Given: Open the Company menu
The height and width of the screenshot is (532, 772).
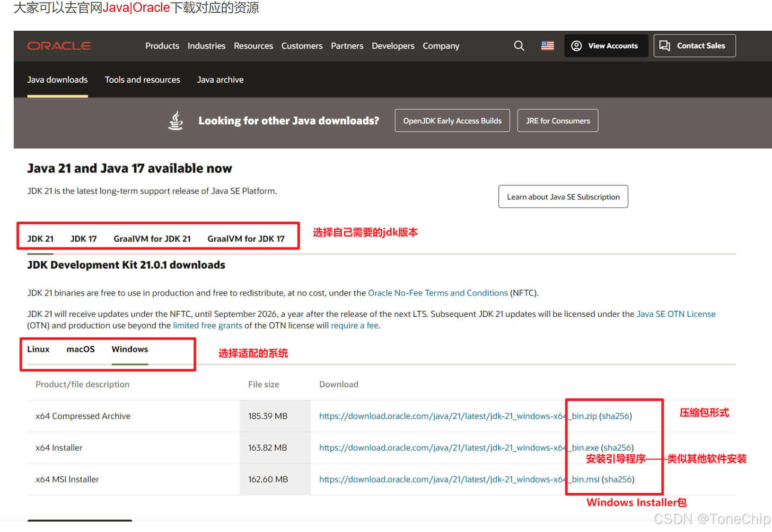Looking at the screenshot, I should pyautogui.click(x=441, y=46).
